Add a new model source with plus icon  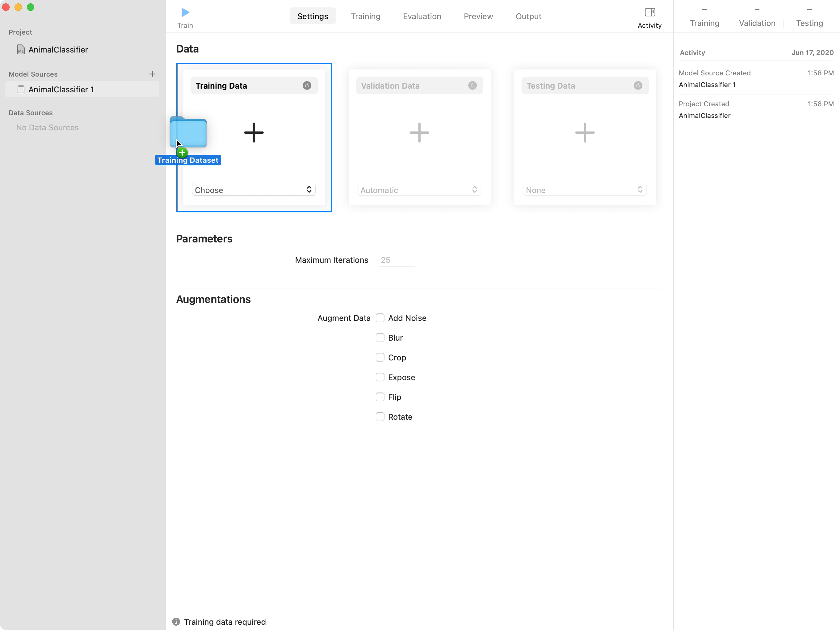[x=152, y=74]
